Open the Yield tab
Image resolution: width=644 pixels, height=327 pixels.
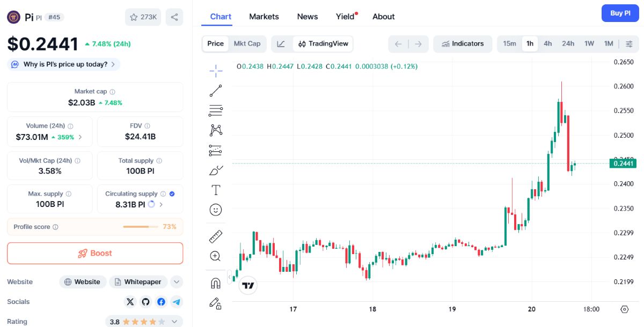pos(346,17)
